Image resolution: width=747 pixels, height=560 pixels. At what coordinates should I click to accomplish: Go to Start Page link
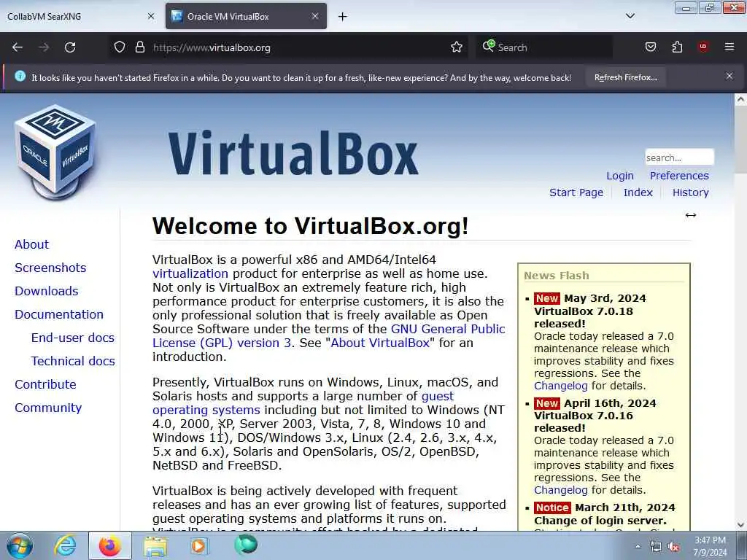click(x=576, y=192)
